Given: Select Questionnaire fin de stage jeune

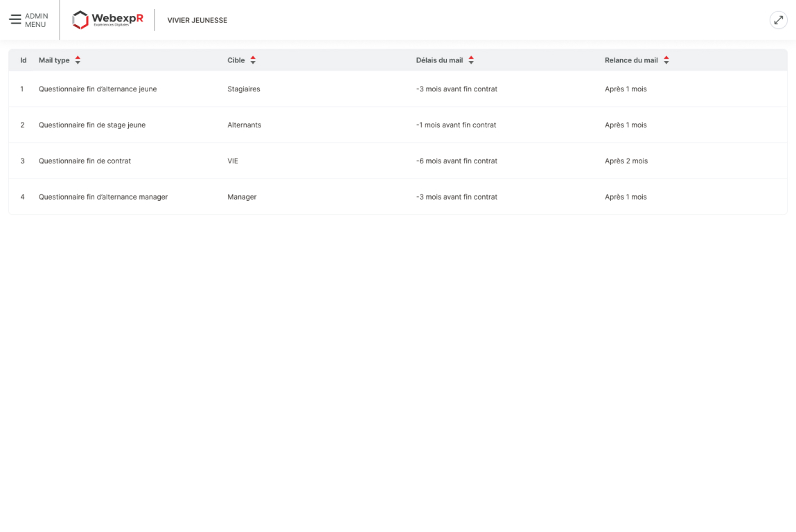Looking at the screenshot, I should [398, 125].
